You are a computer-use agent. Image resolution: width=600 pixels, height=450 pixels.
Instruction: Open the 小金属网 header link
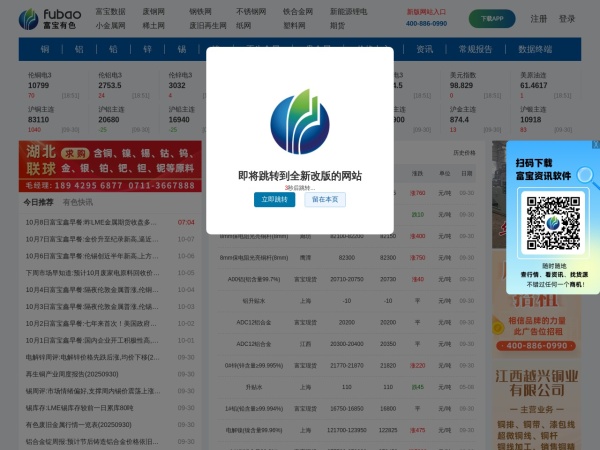tap(110, 26)
